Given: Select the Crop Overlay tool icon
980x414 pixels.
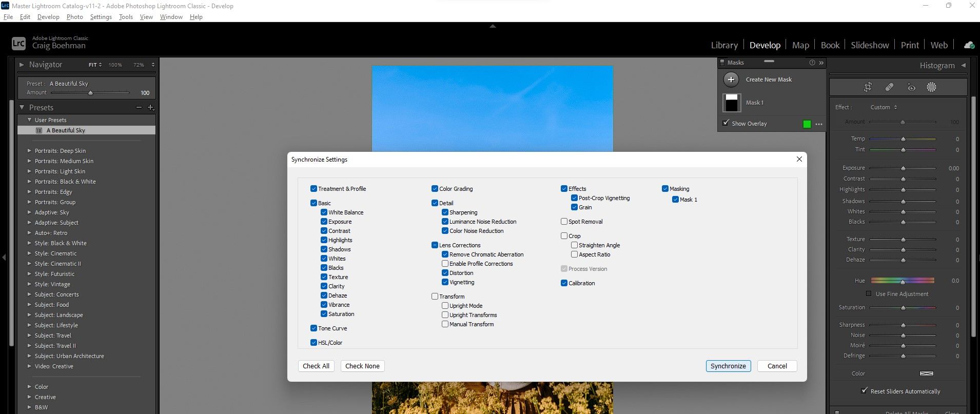Looking at the screenshot, I should (x=868, y=87).
